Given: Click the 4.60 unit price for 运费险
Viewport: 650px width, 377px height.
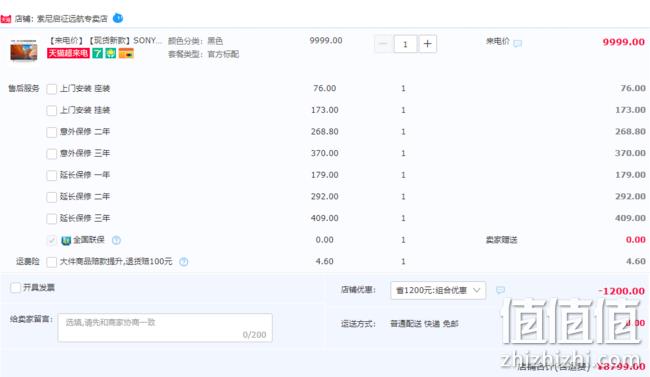Looking at the screenshot, I should pyautogui.click(x=325, y=261).
